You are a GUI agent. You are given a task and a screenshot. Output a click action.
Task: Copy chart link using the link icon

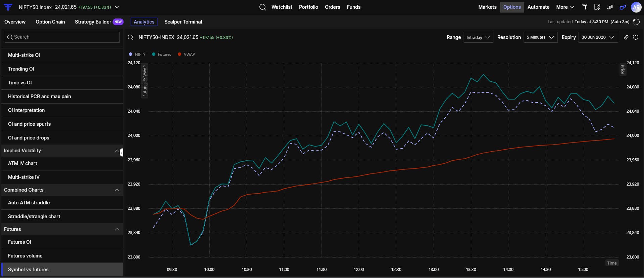click(626, 37)
